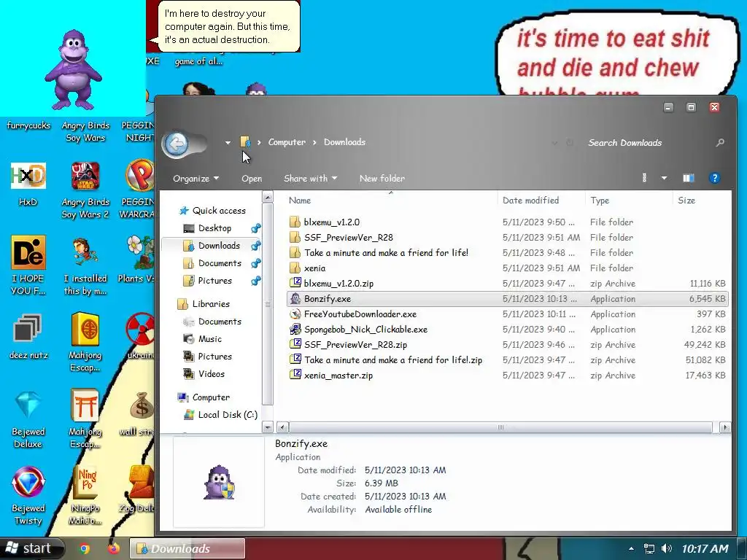Click horizontal scrollbar right arrow
Viewport: 747px width, 560px height.
(724, 427)
